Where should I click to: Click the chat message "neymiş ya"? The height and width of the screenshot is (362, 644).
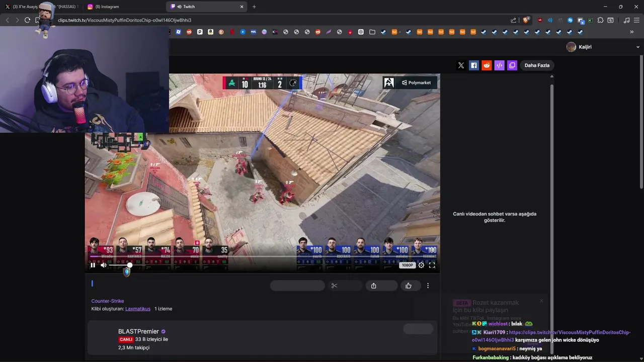pos(530,348)
